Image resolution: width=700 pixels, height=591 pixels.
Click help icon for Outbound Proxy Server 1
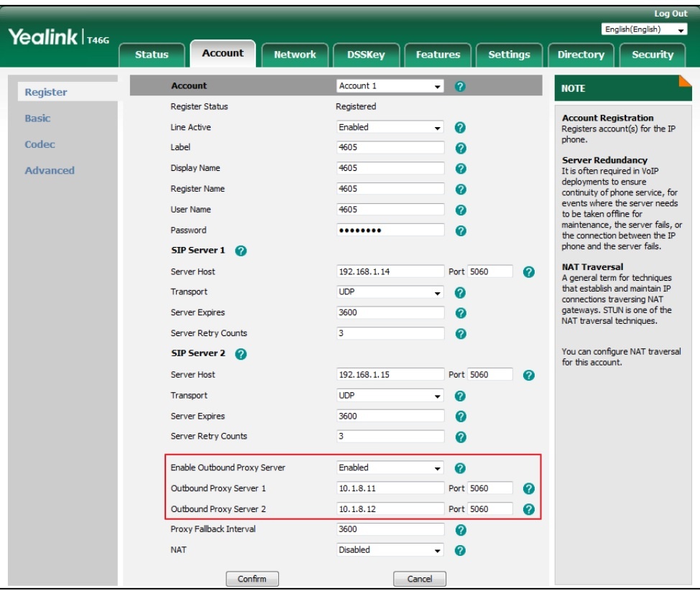point(528,488)
